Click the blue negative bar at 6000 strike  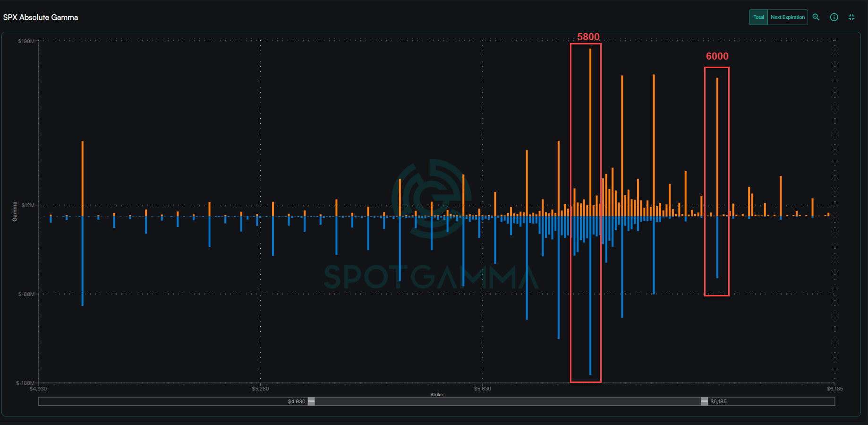click(717, 247)
